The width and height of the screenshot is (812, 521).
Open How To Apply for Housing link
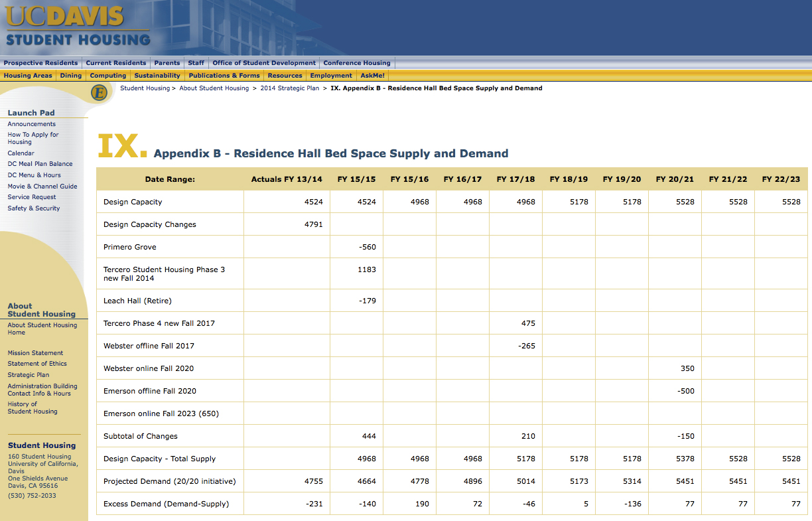[x=33, y=138]
